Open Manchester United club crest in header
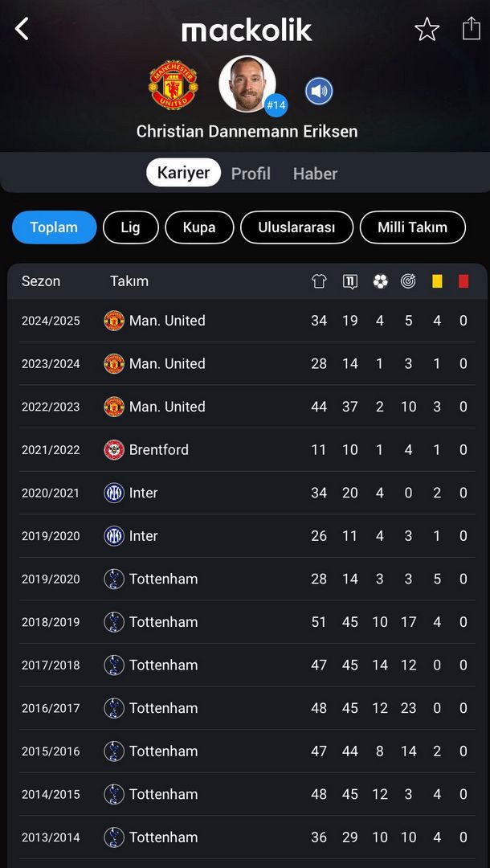 pos(173,84)
